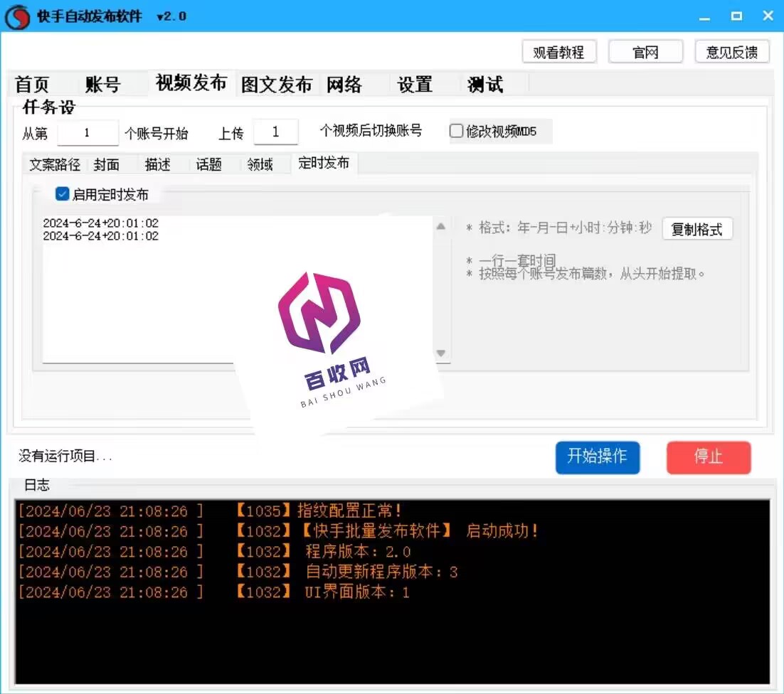Click the red 停止 button
This screenshot has width=784, height=694.
pyautogui.click(x=709, y=457)
